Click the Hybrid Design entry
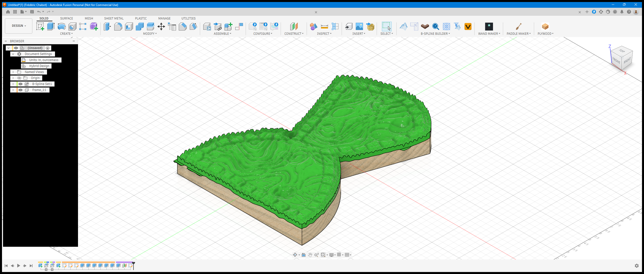Viewport: 644px width, 274px height. tap(36, 66)
